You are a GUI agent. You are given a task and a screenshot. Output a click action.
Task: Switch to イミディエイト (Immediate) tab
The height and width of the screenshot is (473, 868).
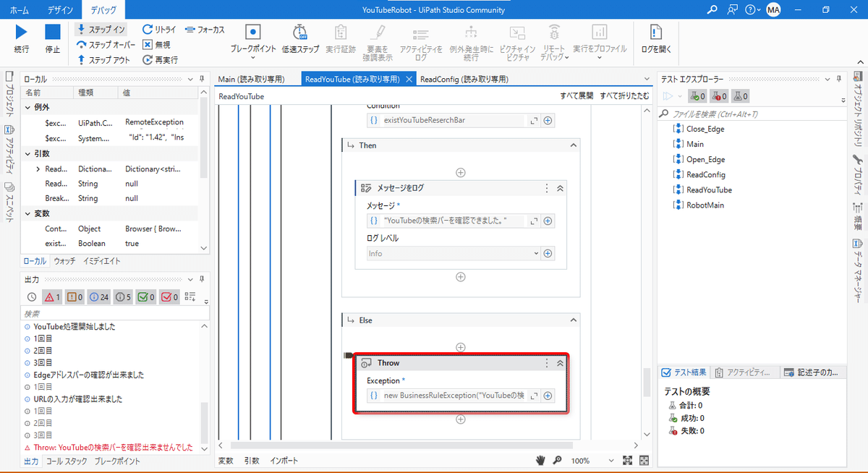pyautogui.click(x=101, y=261)
